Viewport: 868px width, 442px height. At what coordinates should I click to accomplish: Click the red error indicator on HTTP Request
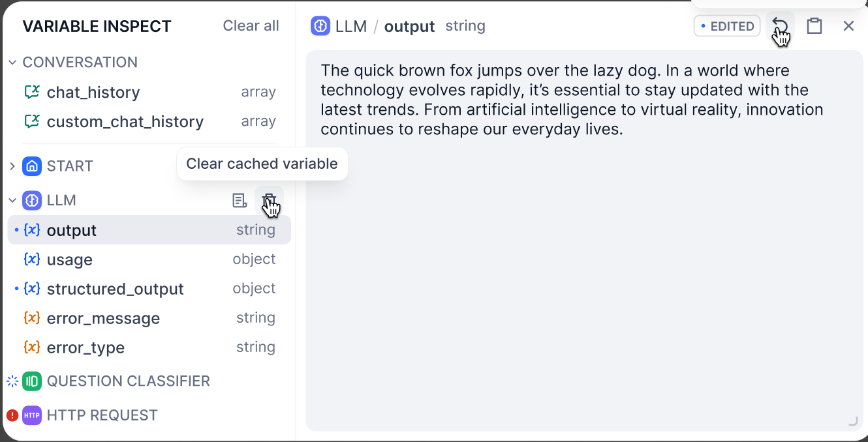pos(12,415)
